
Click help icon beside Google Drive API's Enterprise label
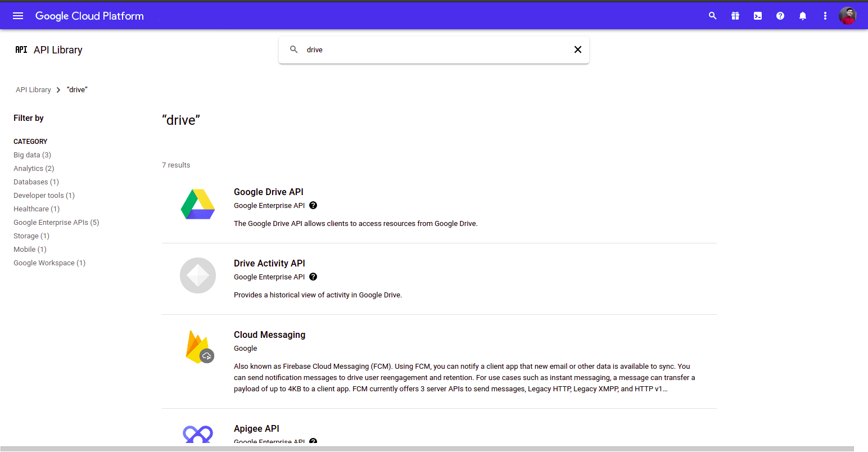pos(313,205)
